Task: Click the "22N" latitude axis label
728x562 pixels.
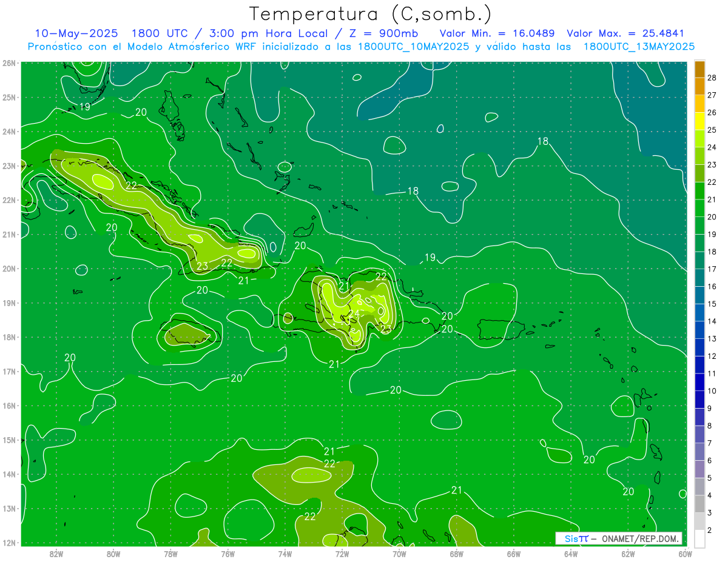Action: (x=9, y=200)
